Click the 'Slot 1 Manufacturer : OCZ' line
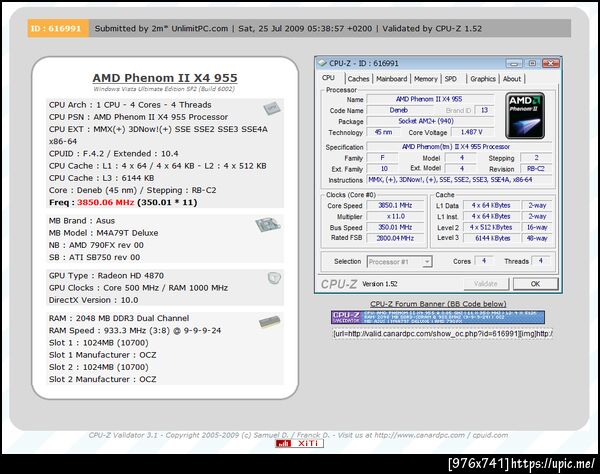This screenshot has height=474, width=600. [x=103, y=355]
